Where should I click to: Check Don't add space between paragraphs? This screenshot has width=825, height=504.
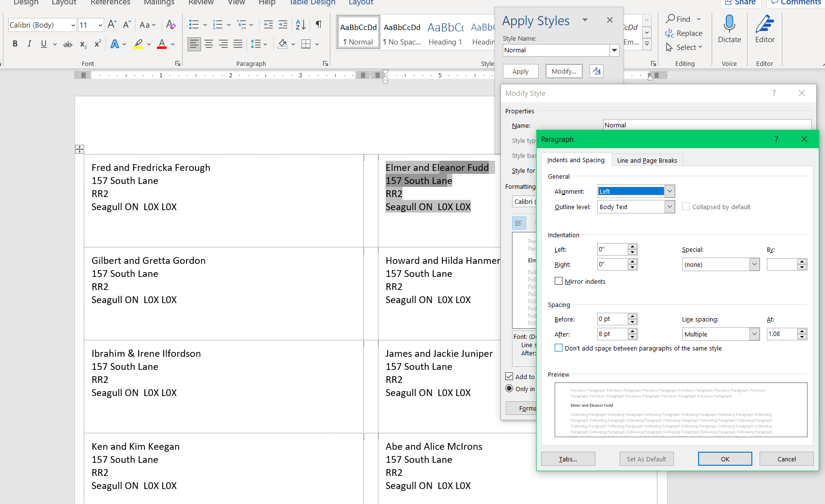[559, 348]
